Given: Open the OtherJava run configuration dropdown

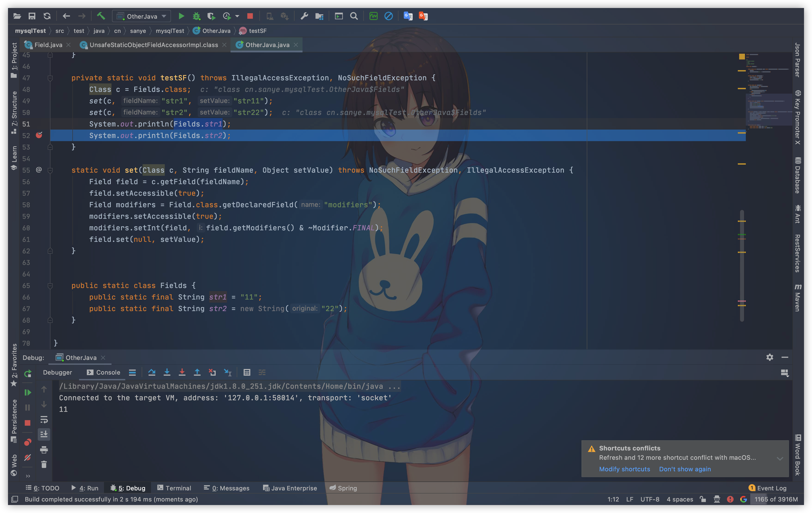Looking at the screenshot, I should click(142, 16).
